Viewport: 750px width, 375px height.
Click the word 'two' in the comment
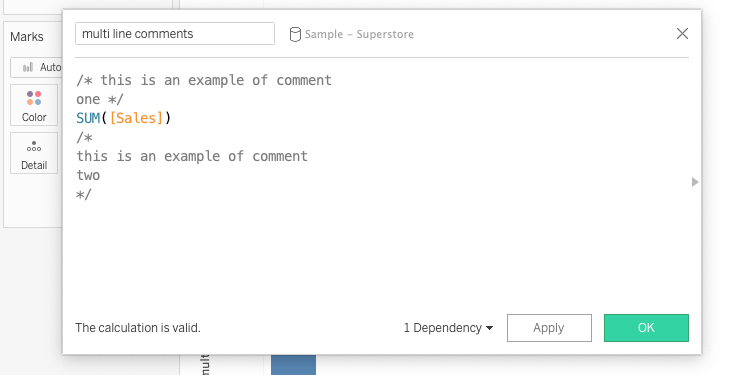tap(88, 175)
